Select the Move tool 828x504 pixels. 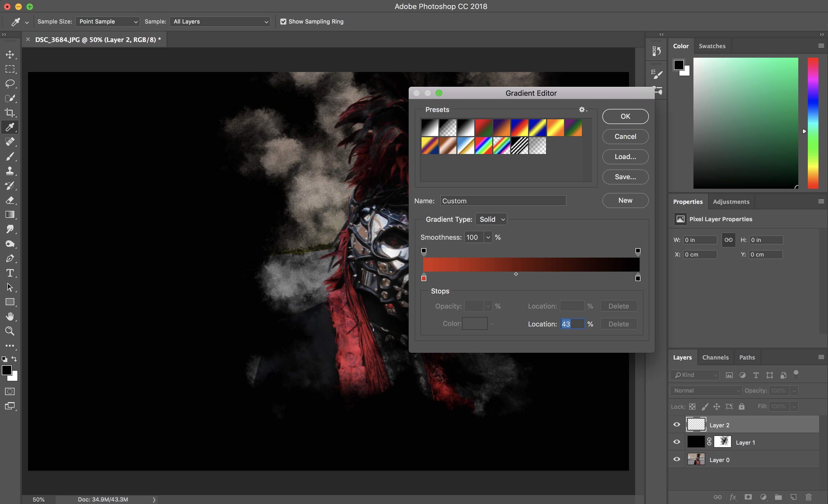pos(10,54)
